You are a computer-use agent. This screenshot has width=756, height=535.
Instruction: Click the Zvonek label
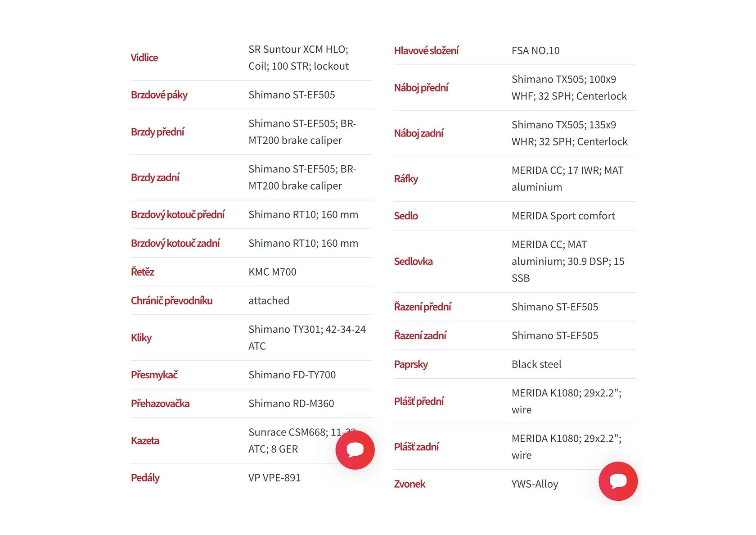point(409,484)
